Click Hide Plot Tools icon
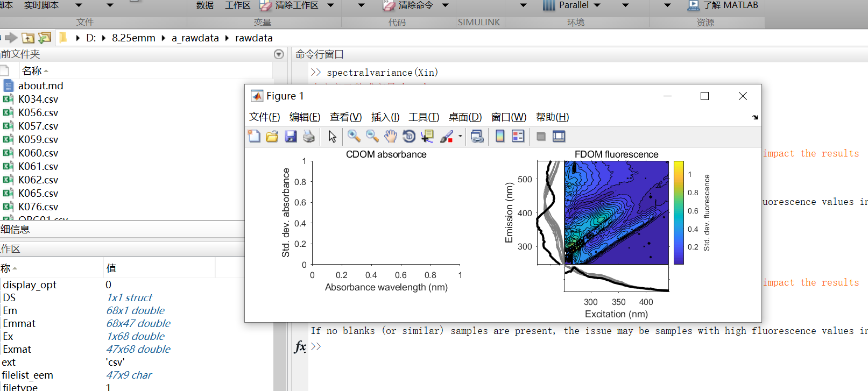 [x=541, y=137]
